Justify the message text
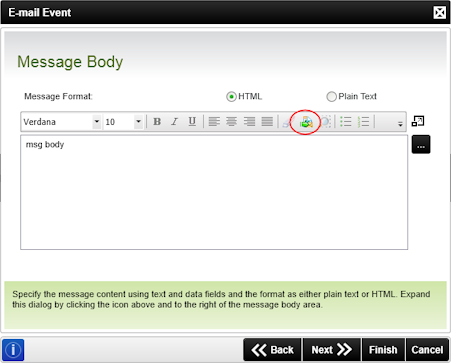Screen dimensions: 451x363 [267, 122]
